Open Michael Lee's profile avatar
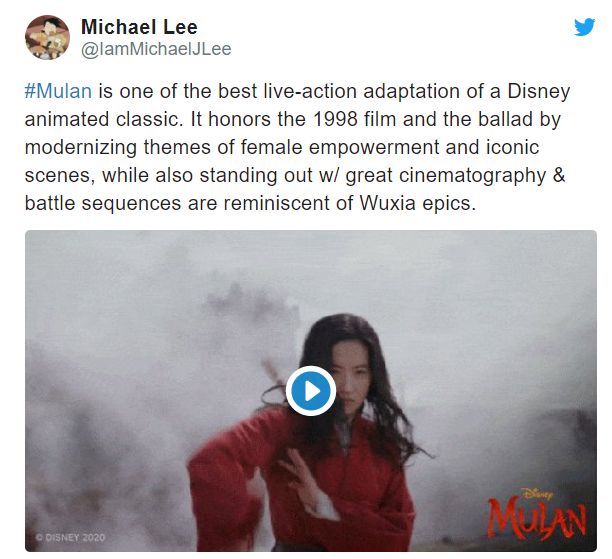The image size is (612, 559). point(47,37)
